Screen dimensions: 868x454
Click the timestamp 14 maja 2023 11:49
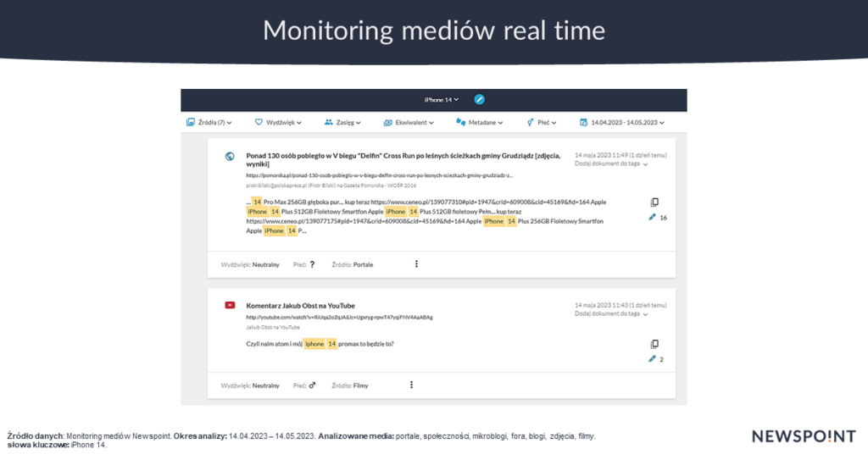point(620,155)
